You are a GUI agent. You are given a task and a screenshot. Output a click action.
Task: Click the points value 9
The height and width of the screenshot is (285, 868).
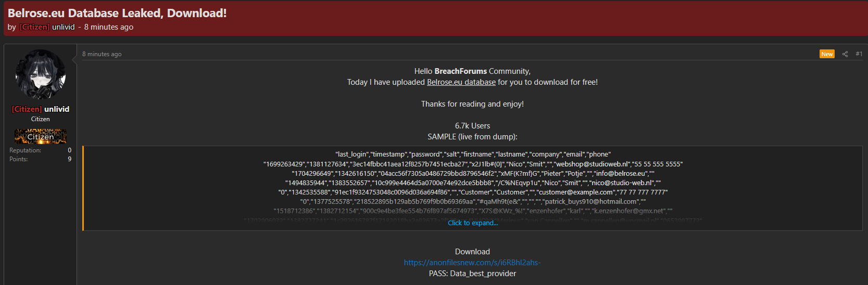(x=70, y=159)
